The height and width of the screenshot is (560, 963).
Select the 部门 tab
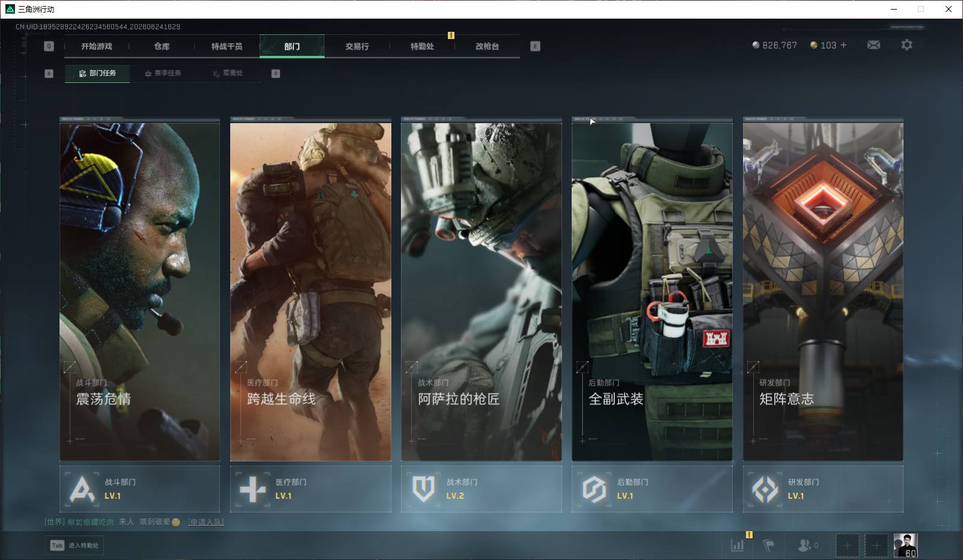[292, 46]
